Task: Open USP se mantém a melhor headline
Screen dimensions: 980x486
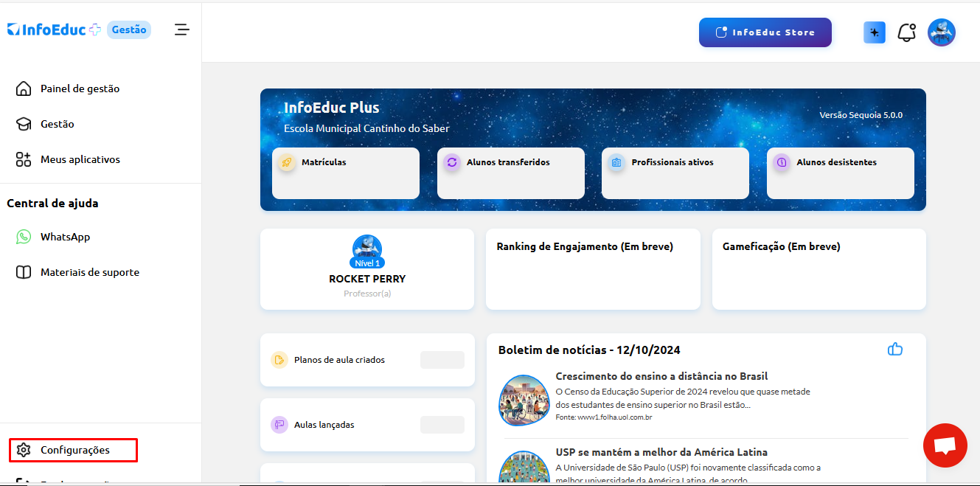Action: coord(661,452)
